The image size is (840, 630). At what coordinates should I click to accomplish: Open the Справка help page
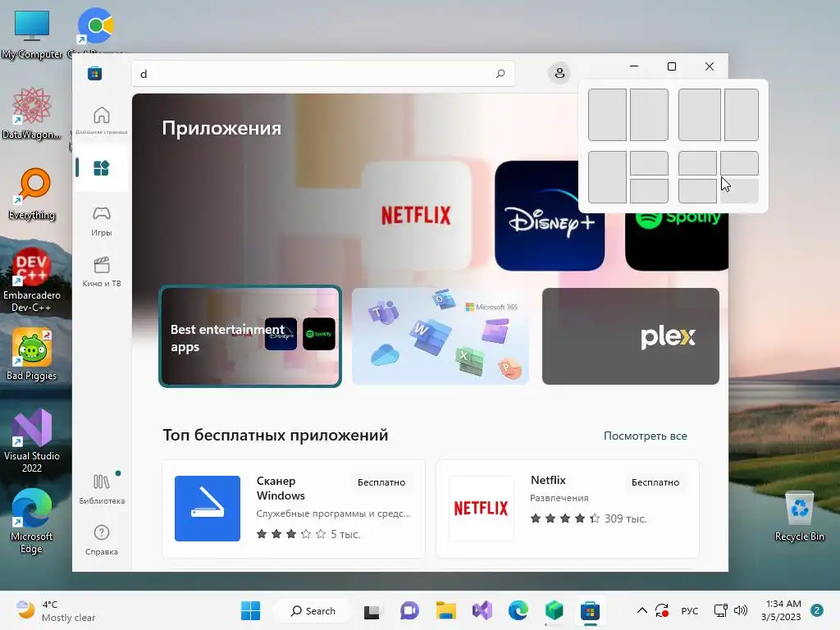(101, 540)
